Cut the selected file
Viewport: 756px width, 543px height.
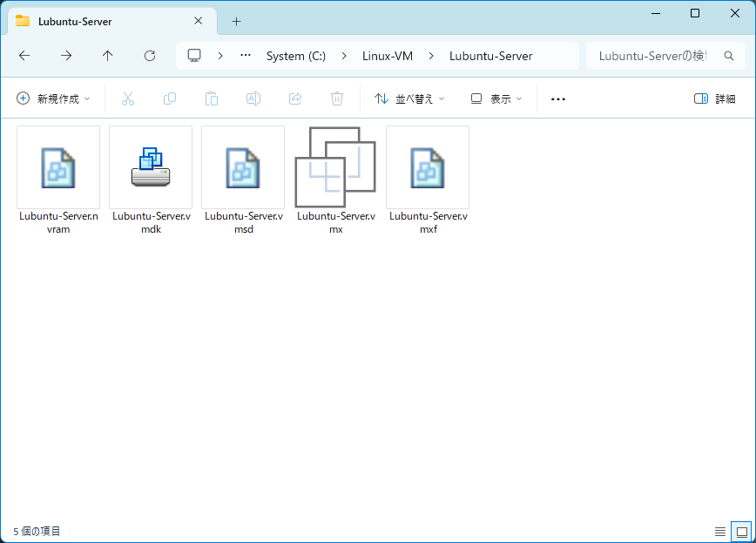pyautogui.click(x=128, y=98)
